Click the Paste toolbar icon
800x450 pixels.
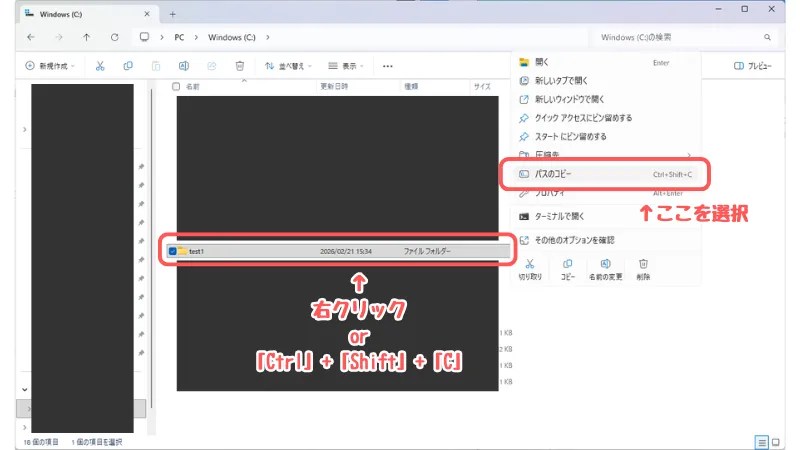tap(156, 66)
